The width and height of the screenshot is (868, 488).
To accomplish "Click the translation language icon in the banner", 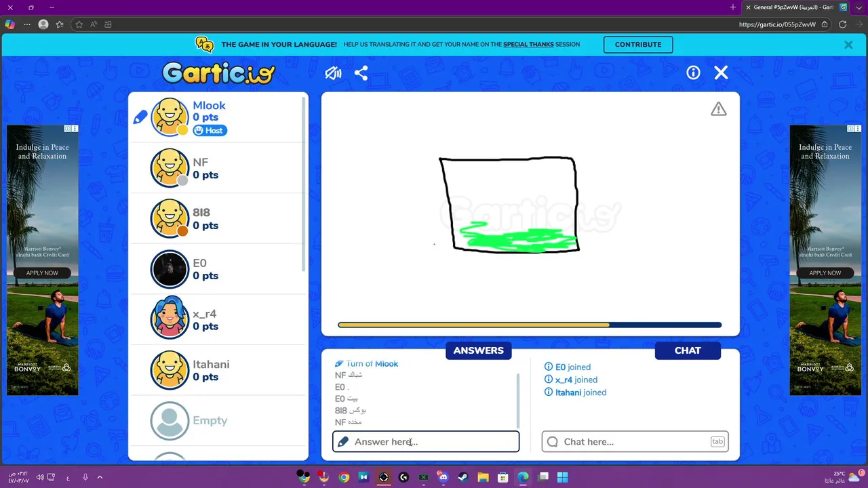I will coord(204,44).
